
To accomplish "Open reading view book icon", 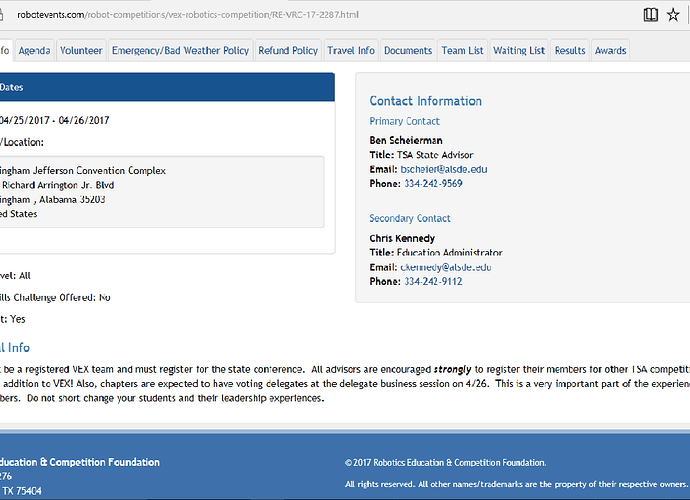I will tap(651, 15).
